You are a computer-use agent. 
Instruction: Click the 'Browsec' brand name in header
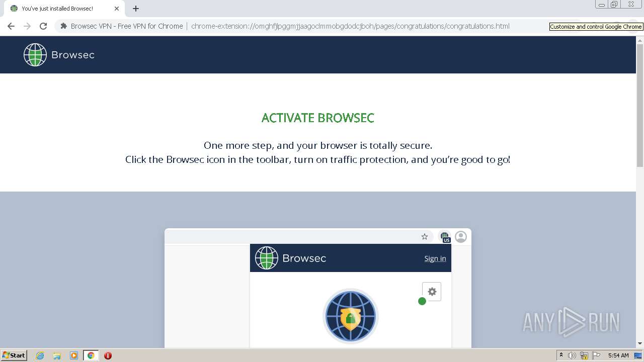(73, 55)
